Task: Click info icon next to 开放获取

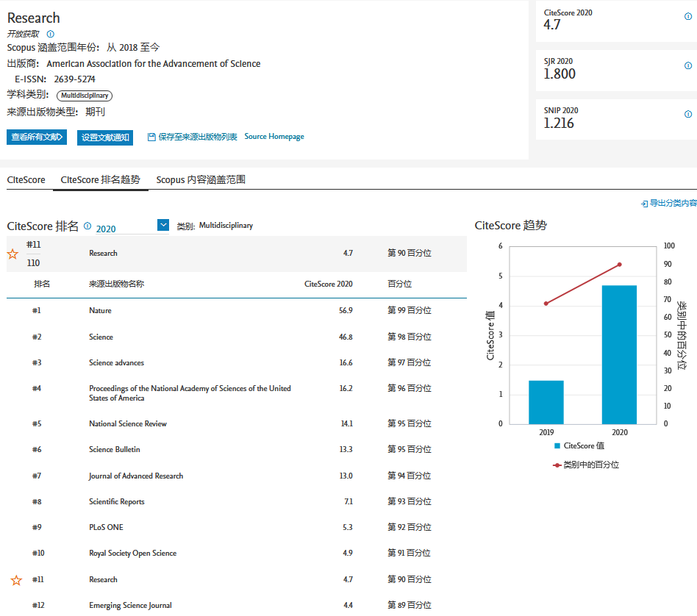Action: point(50,34)
